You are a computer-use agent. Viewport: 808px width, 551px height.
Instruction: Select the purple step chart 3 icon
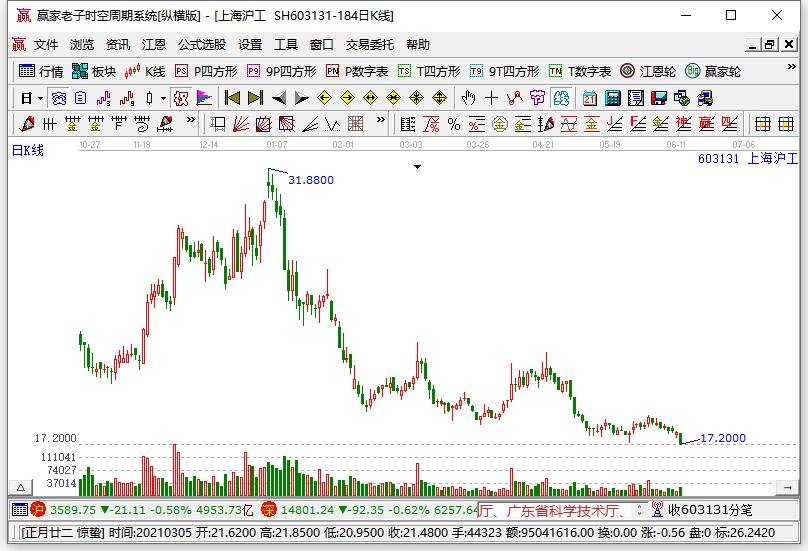(x=104, y=98)
